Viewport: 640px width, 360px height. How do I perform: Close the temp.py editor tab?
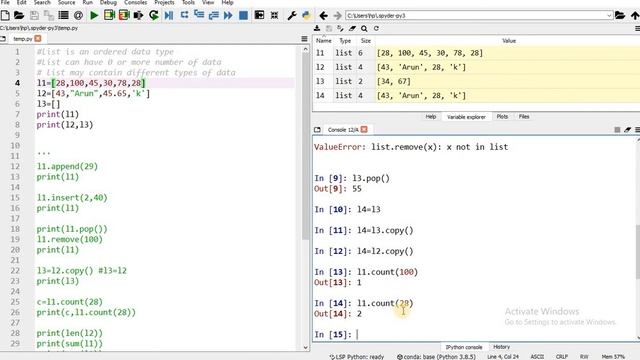tap(38, 38)
